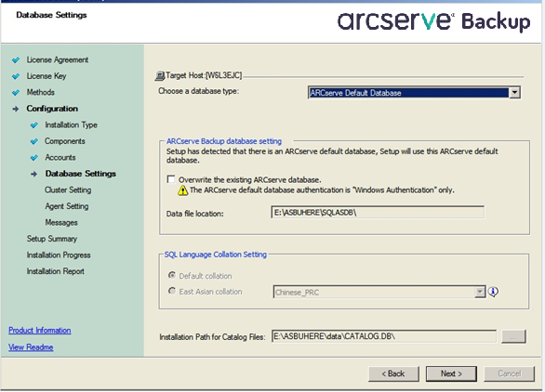Click the ARCserve Default Database combo box
Image resolution: width=545 pixels, height=392 pixels.
click(x=414, y=93)
